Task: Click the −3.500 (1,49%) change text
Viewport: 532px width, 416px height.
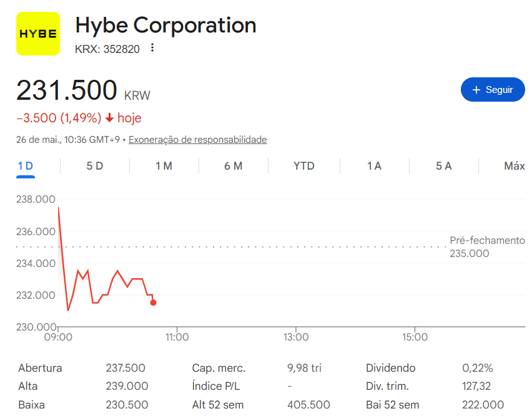Action: pos(59,118)
